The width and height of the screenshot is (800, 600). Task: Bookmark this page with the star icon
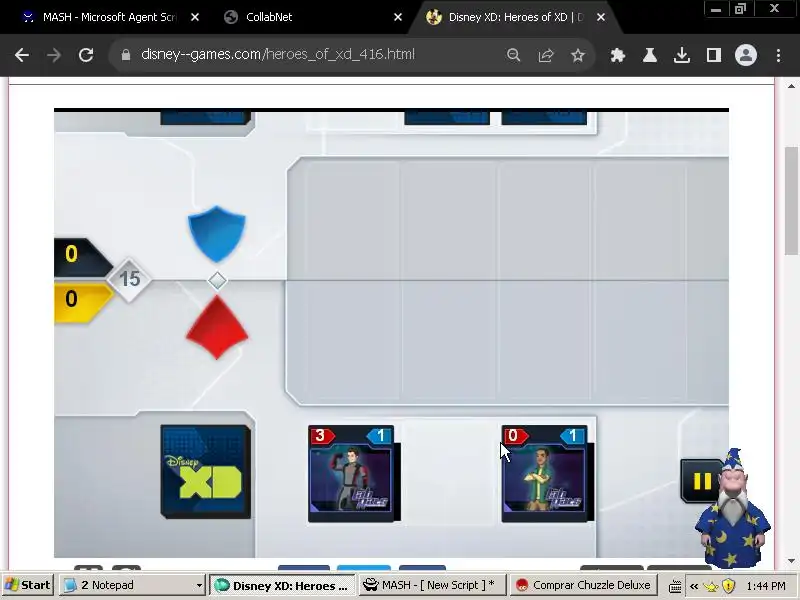click(x=578, y=55)
